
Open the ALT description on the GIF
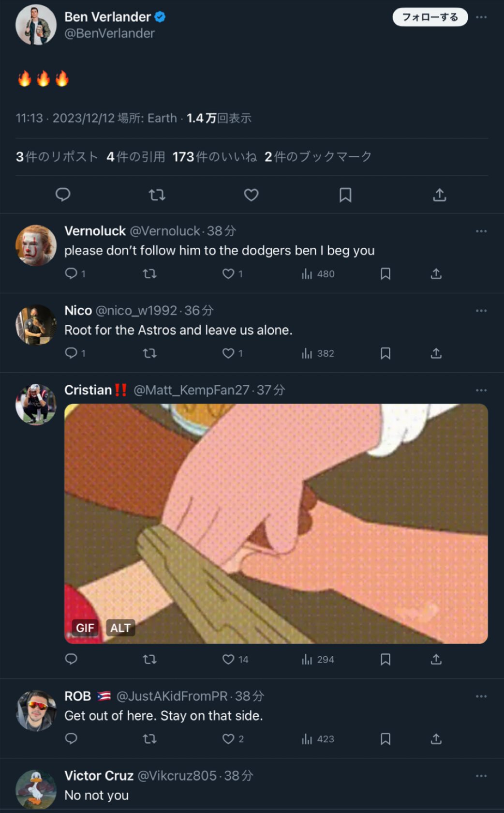[120, 628]
